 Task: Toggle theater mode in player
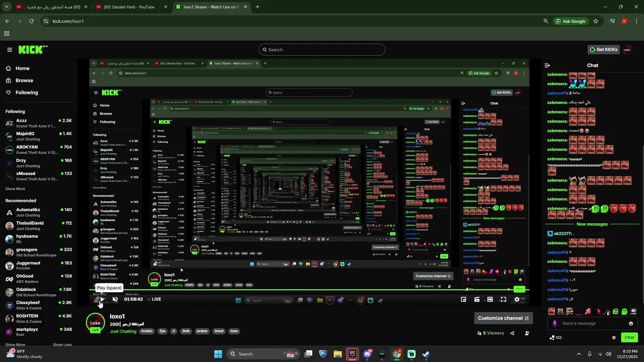[x=490, y=299]
